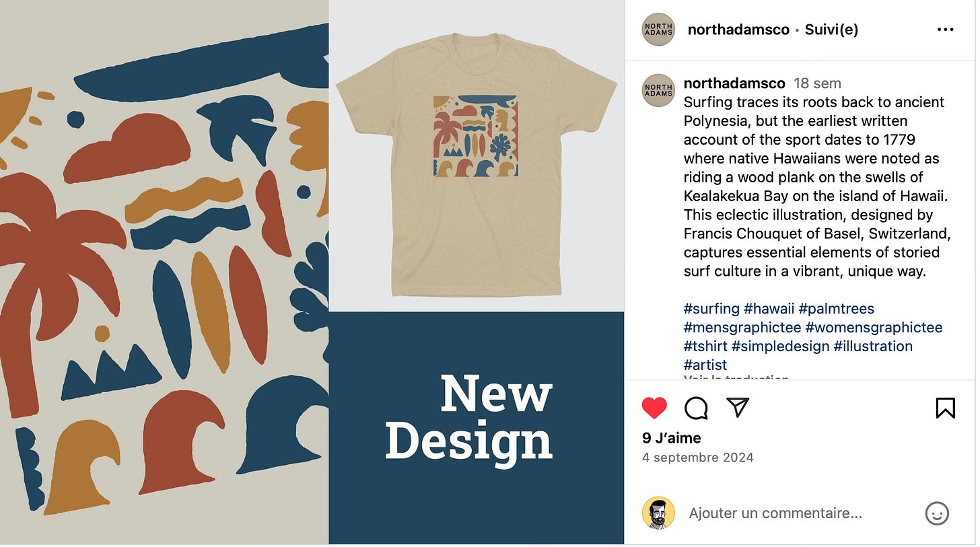Toggle the Suivi(e) following status
This screenshot has width=980, height=547.
click(x=831, y=30)
